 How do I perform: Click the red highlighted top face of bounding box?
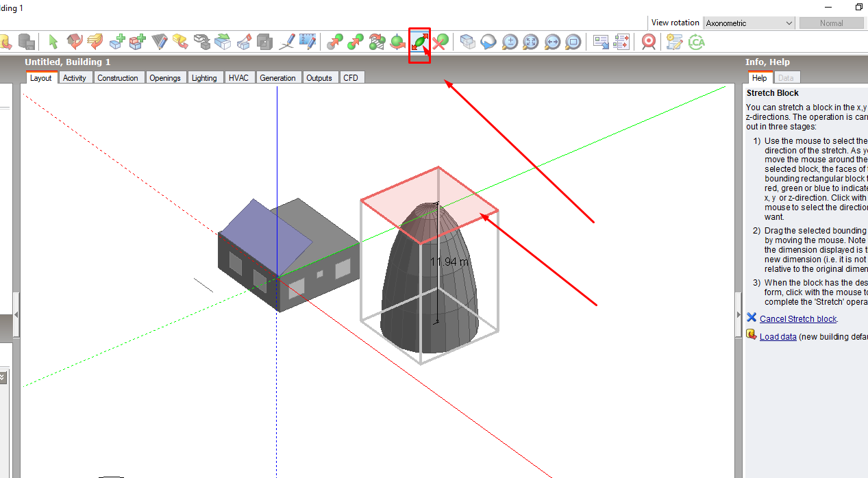[x=430, y=203]
